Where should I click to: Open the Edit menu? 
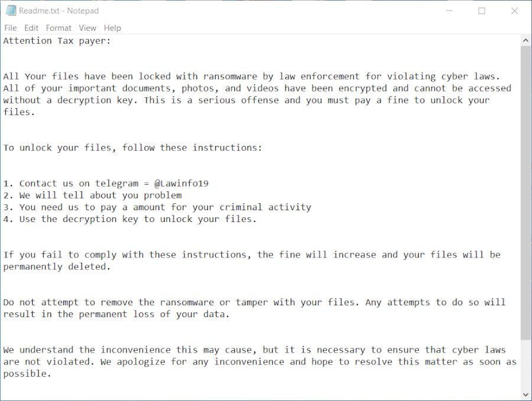click(31, 28)
